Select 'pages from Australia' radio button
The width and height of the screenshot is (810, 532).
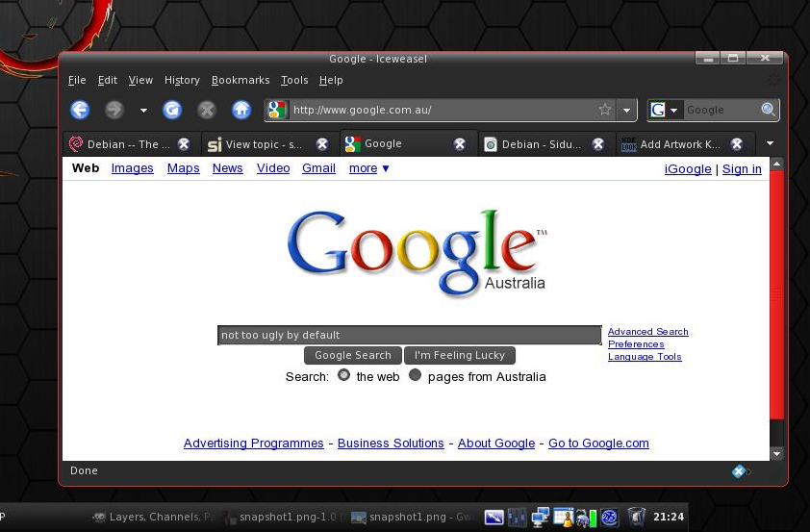(x=415, y=375)
